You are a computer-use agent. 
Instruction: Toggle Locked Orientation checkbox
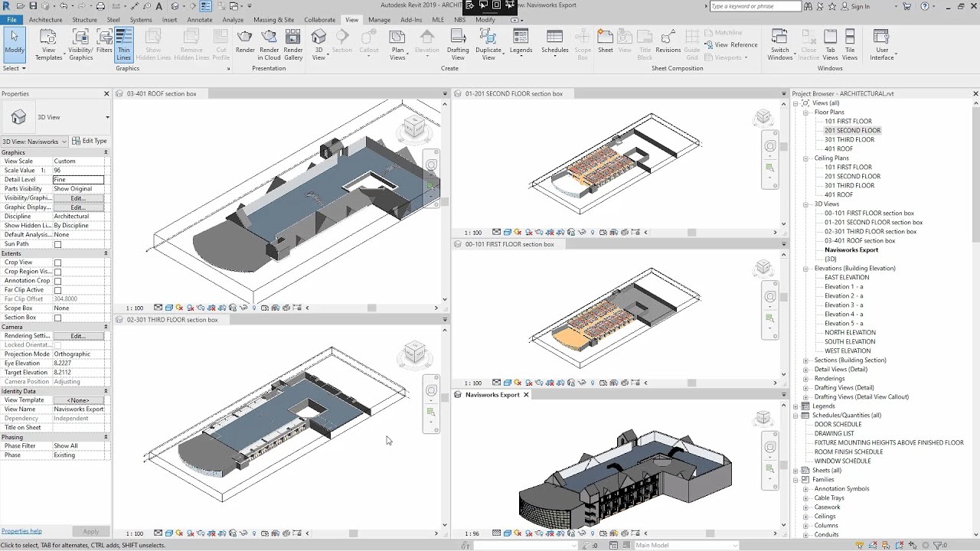[x=57, y=345]
